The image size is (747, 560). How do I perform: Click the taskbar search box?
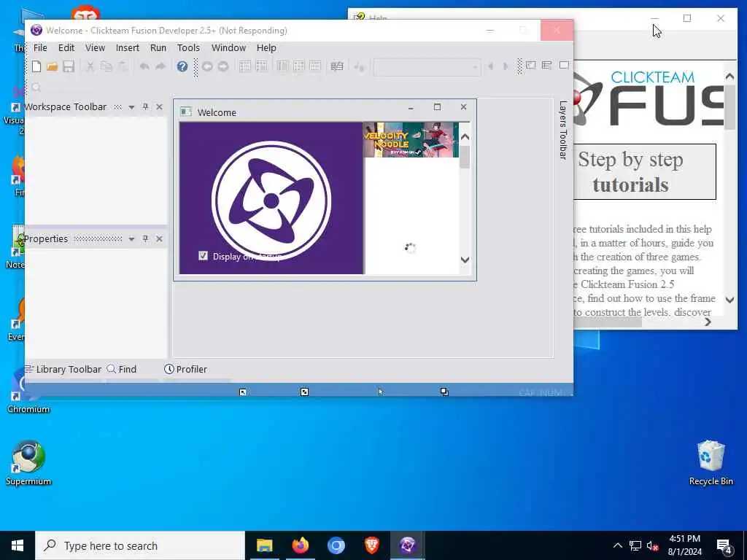(x=140, y=545)
